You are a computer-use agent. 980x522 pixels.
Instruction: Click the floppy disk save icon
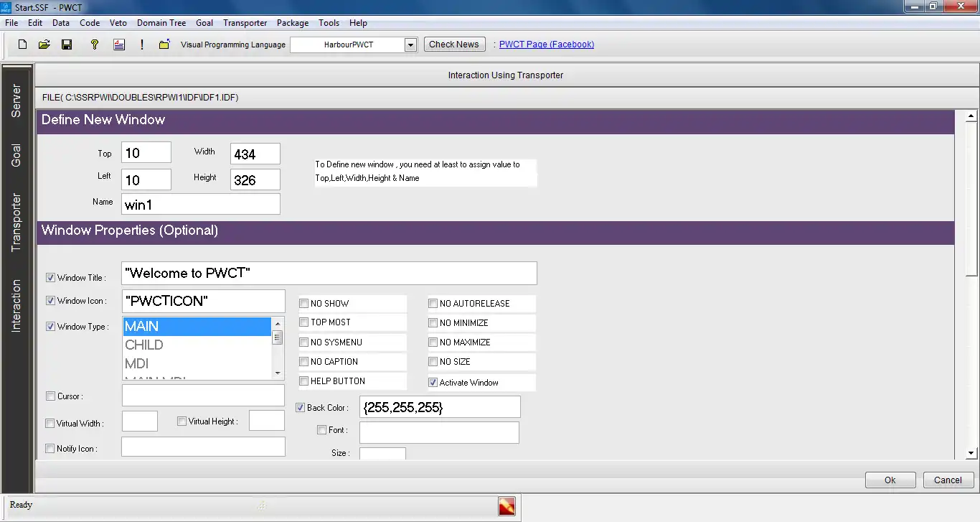click(x=67, y=45)
